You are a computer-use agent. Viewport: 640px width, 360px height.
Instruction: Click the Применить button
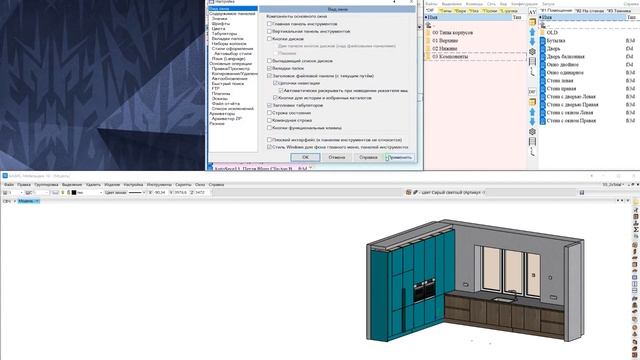click(x=400, y=157)
